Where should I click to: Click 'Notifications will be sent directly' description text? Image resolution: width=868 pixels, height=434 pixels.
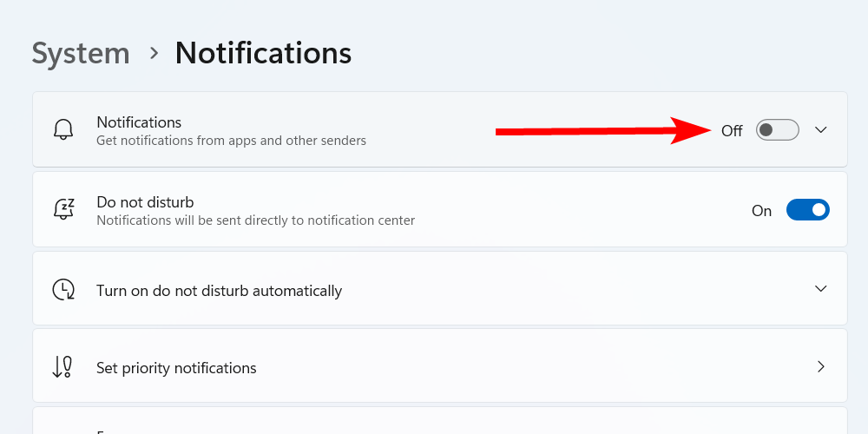255,220
